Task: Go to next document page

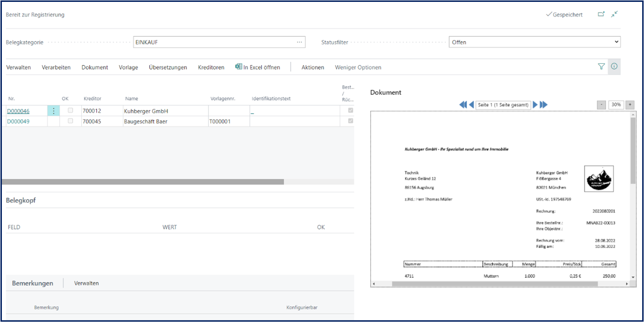Action: (x=535, y=105)
